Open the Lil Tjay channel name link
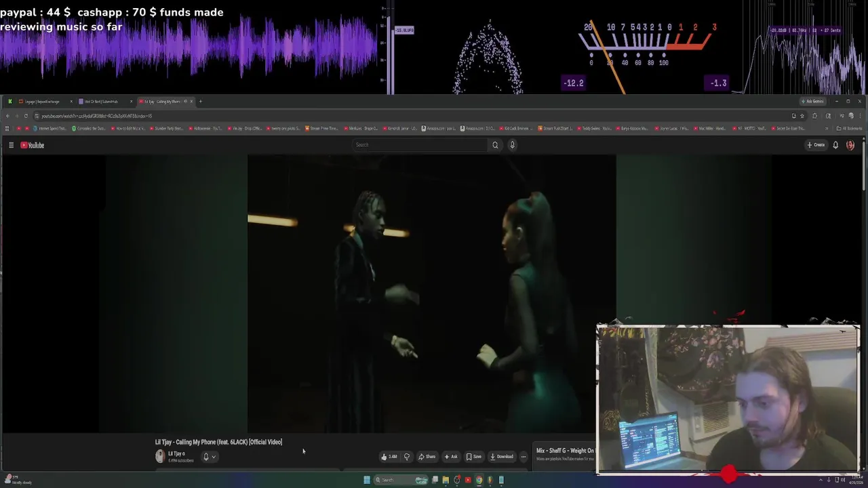The image size is (868, 488). pyautogui.click(x=176, y=454)
